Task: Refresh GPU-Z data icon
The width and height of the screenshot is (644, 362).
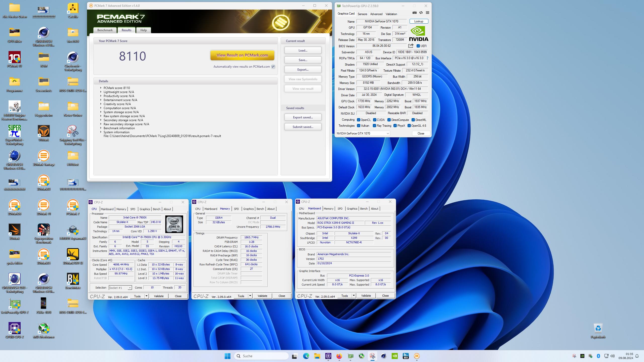Action: click(x=421, y=13)
